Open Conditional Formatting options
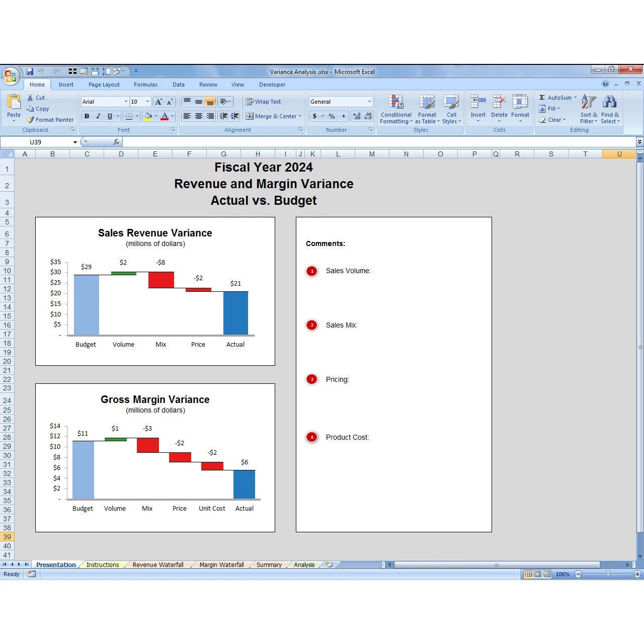This screenshot has width=644, height=644. coord(395,109)
